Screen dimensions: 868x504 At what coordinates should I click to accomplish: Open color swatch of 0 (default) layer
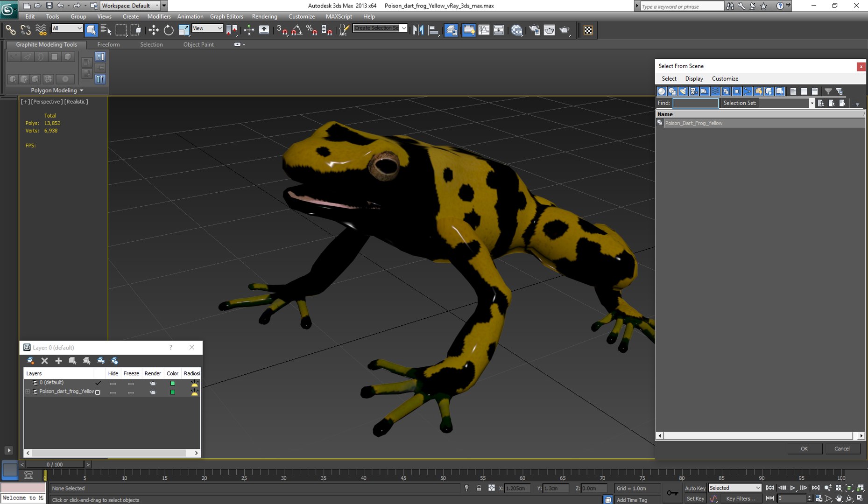172,383
